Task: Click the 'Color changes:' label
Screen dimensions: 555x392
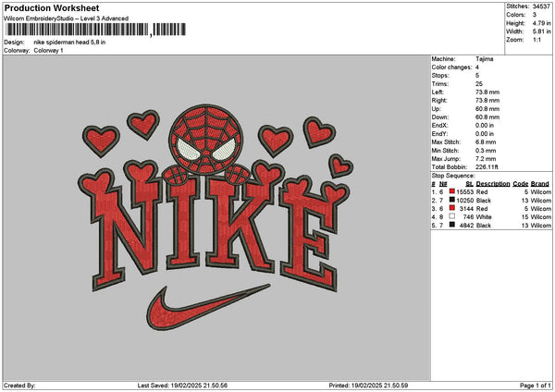Action: click(451, 67)
